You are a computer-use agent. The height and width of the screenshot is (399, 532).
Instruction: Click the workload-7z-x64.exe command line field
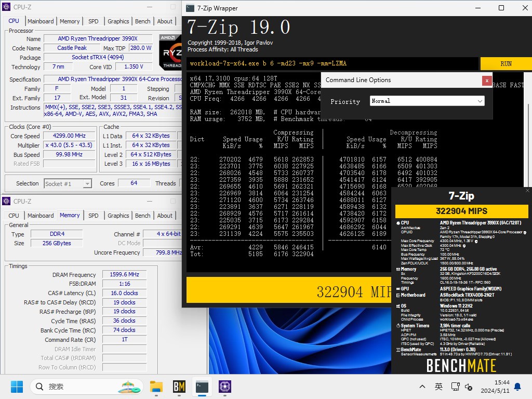click(332, 63)
